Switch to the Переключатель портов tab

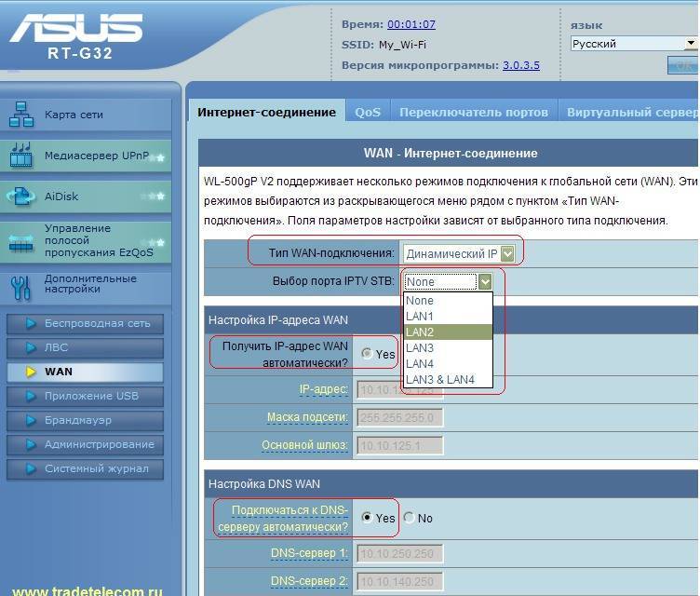tap(474, 112)
